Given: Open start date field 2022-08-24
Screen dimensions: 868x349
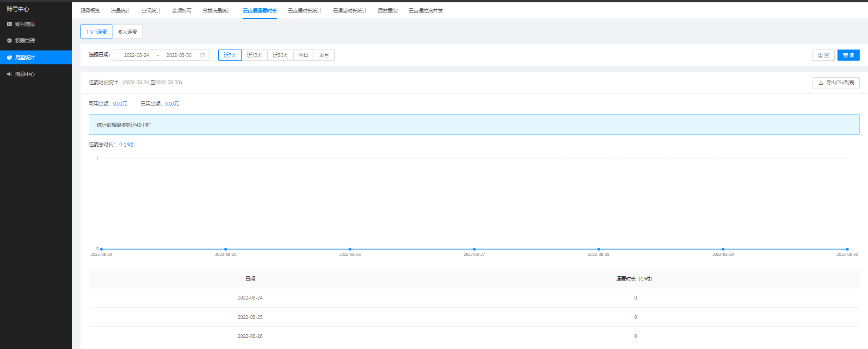Looking at the screenshot, I should 136,55.
